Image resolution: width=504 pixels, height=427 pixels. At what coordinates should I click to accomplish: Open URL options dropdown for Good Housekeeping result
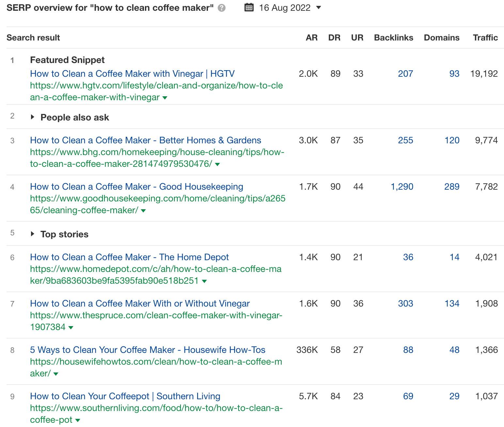[143, 211]
